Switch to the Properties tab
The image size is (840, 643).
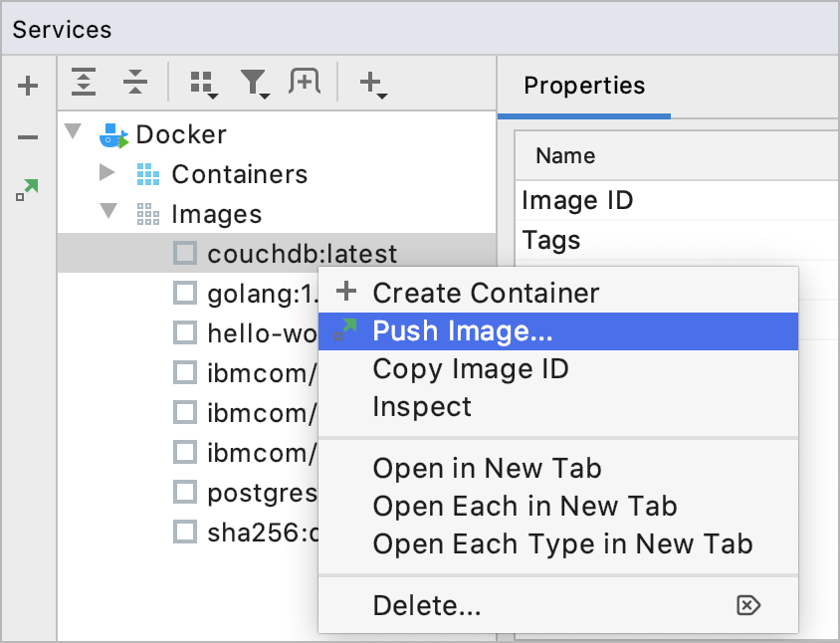[x=584, y=87]
